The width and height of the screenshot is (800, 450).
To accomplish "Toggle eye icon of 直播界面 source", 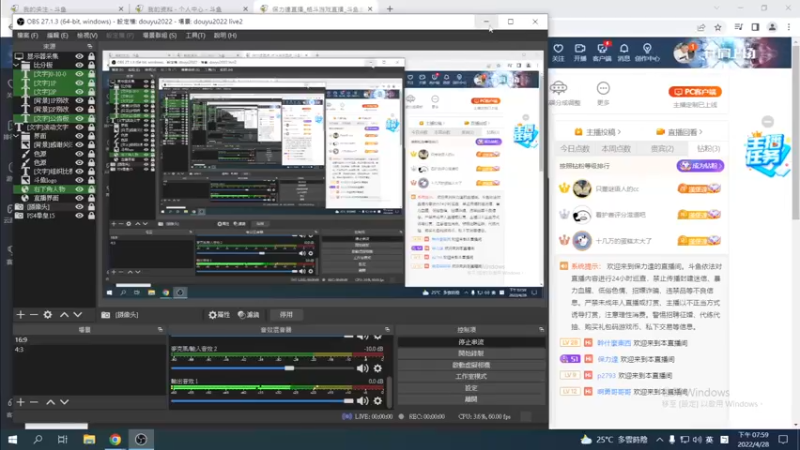I will 79,198.
